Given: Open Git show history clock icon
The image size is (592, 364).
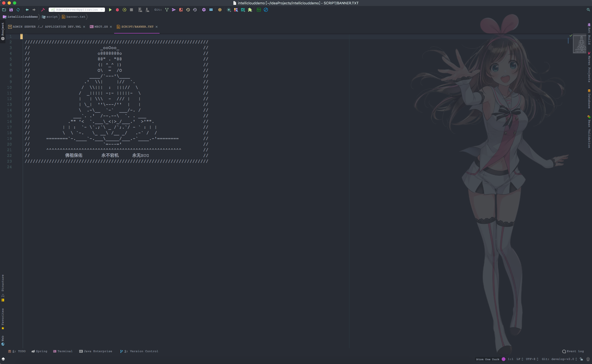Looking at the screenshot, I should point(188,10).
